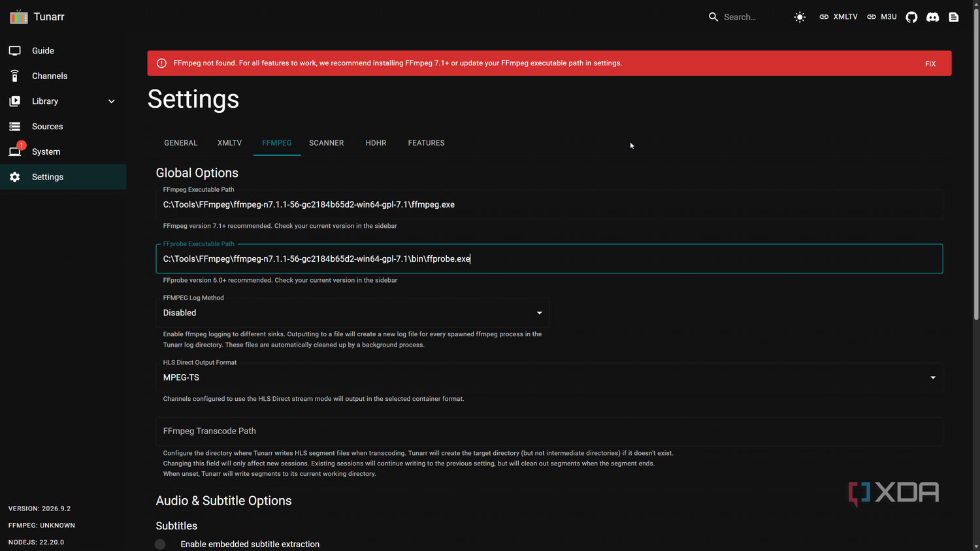Switch to the General tab
Screen dimensions: 980x551
(x=181, y=143)
